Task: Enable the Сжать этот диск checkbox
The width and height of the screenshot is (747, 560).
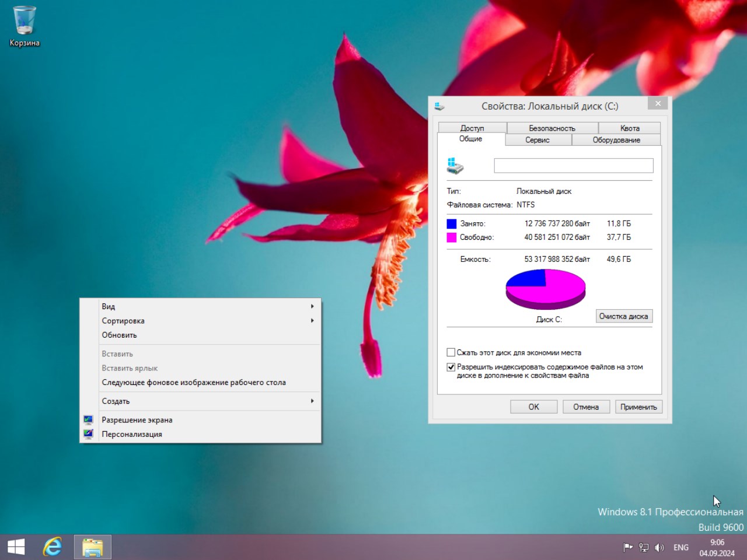Action: pos(451,352)
